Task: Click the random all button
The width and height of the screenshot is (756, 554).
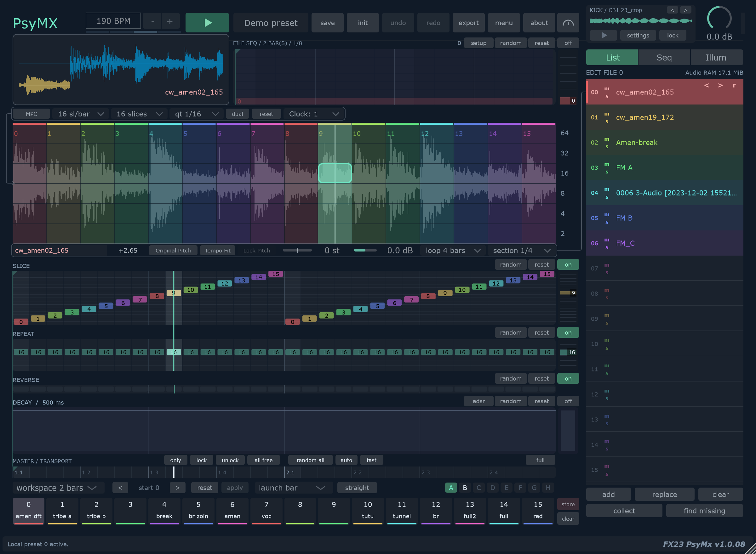Action: coord(310,460)
